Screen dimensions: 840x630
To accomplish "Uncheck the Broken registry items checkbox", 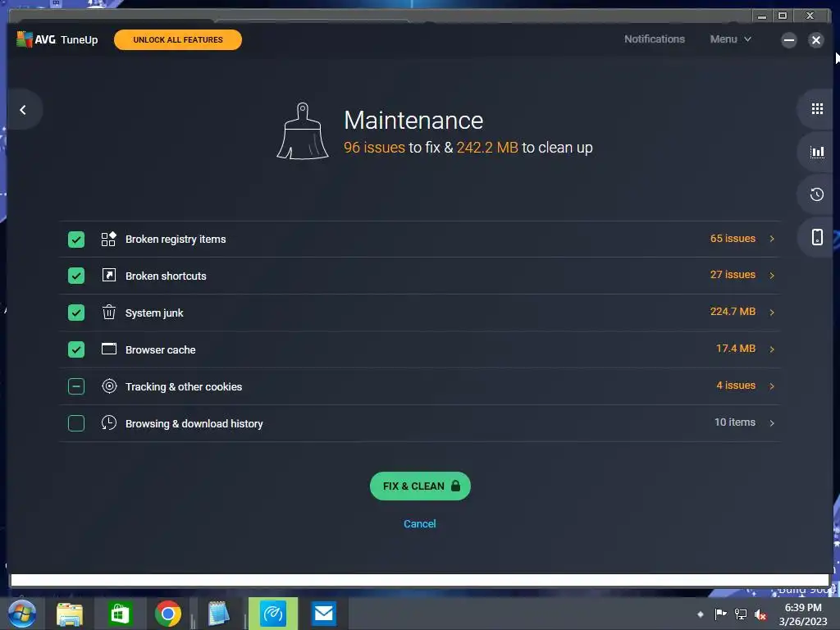I will tap(76, 239).
